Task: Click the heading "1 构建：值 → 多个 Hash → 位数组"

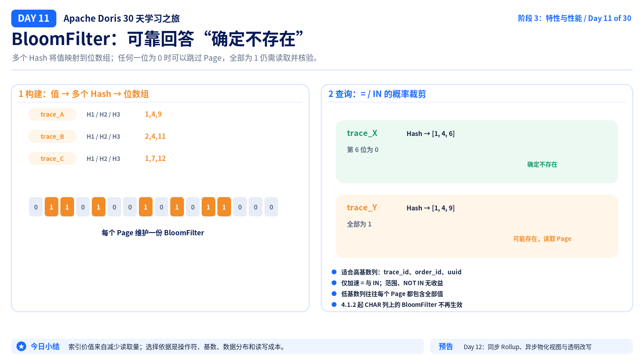Action: [84, 94]
